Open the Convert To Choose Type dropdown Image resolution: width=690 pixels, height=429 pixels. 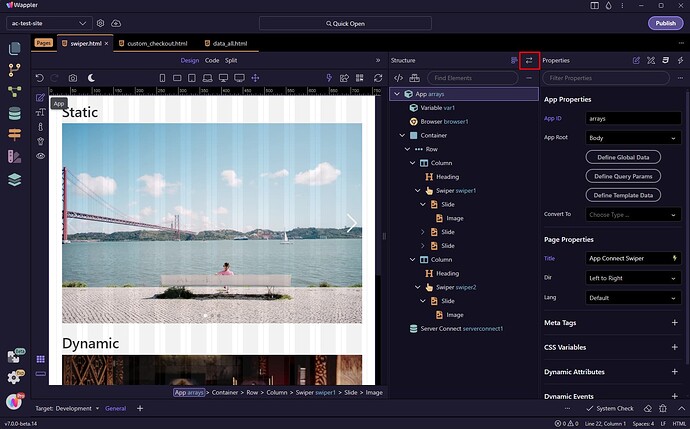(x=633, y=215)
